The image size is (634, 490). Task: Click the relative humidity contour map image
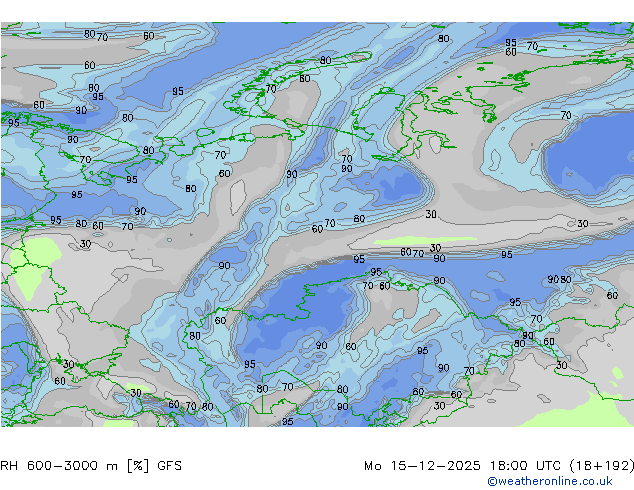coord(317,224)
